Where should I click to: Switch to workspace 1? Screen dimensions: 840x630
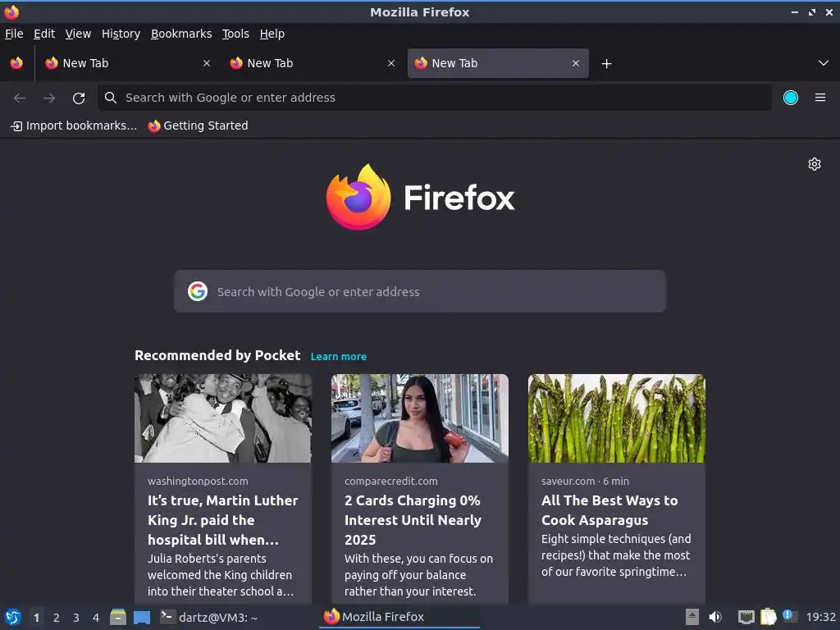[x=36, y=618]
